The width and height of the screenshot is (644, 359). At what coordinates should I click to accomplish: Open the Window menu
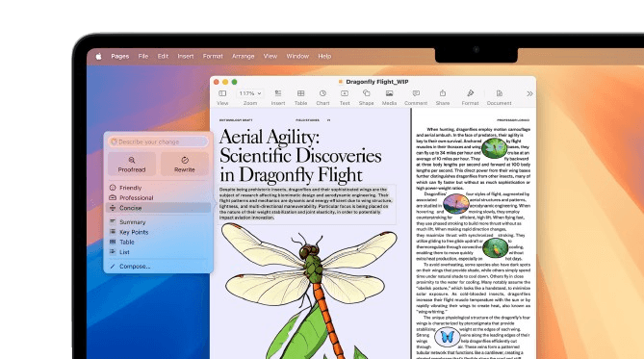point(297,56)
